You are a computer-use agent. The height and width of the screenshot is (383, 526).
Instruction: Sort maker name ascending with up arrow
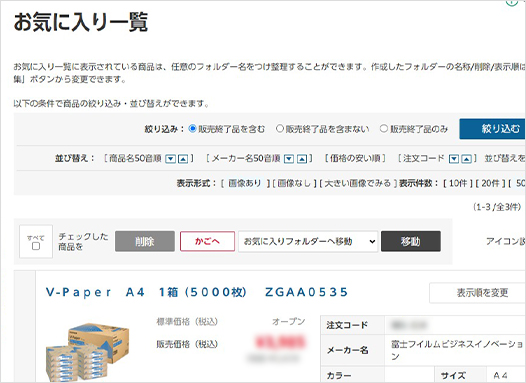coord(302,159)
